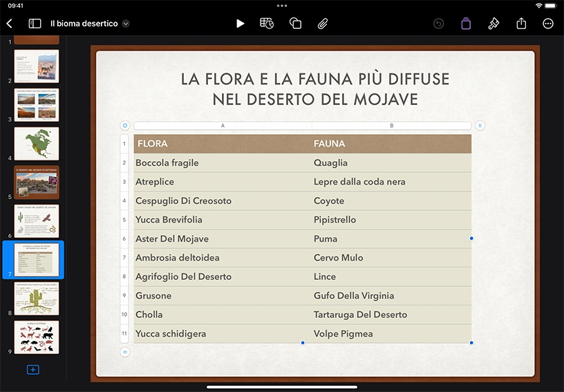This screenshot has width=564, height=392.
Task: Tap the battery status icon
Action: pos(551,6)
